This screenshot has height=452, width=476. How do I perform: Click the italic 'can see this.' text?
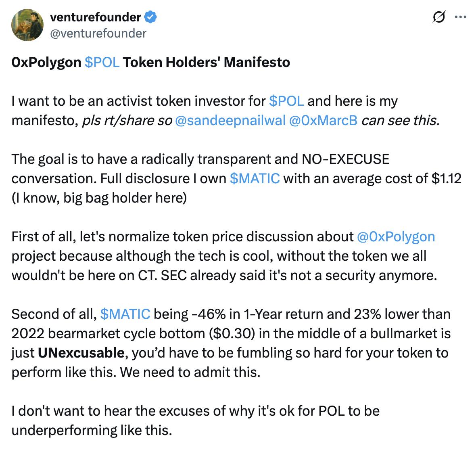coord(400,120)
